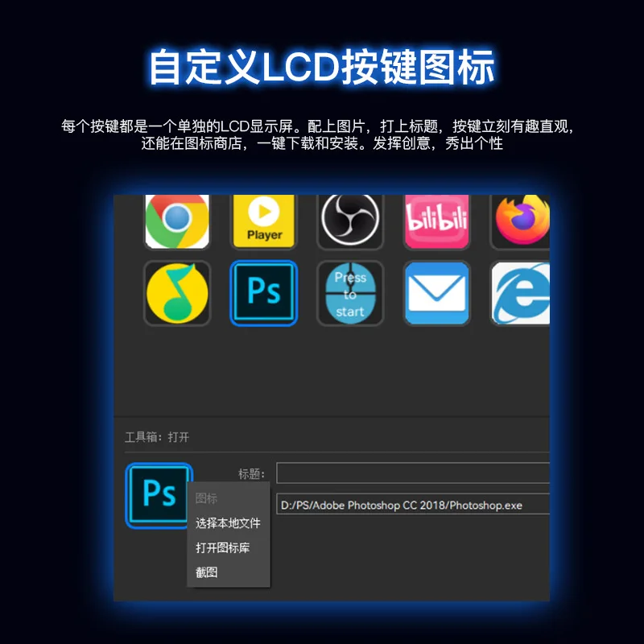644x644 pixels.
Task: Select the QQ Music note key icon
Action: pos(177,293)
